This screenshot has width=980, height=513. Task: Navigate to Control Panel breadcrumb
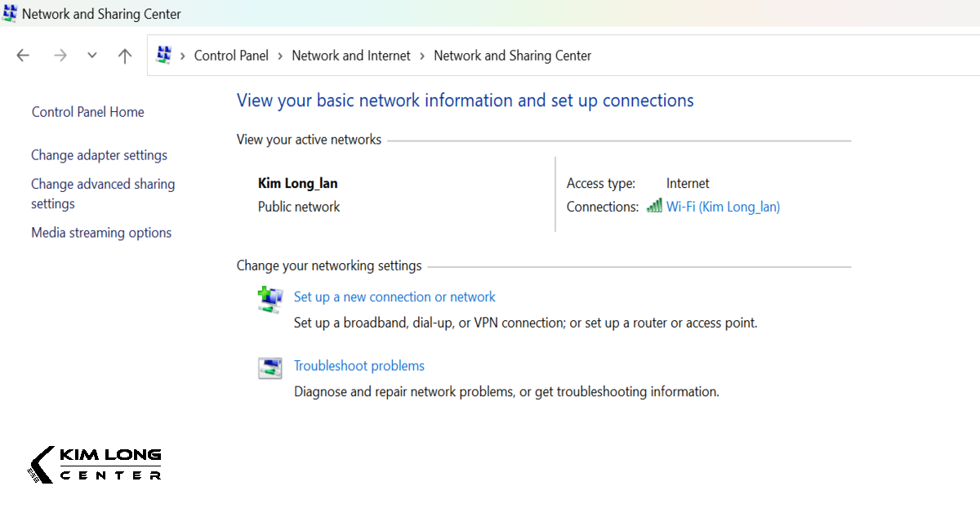231,56
